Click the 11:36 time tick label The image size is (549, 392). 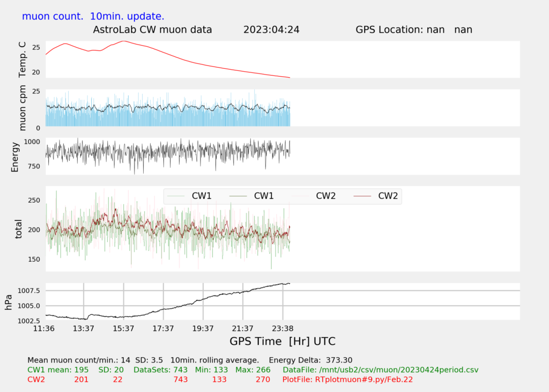pos(44,329)
